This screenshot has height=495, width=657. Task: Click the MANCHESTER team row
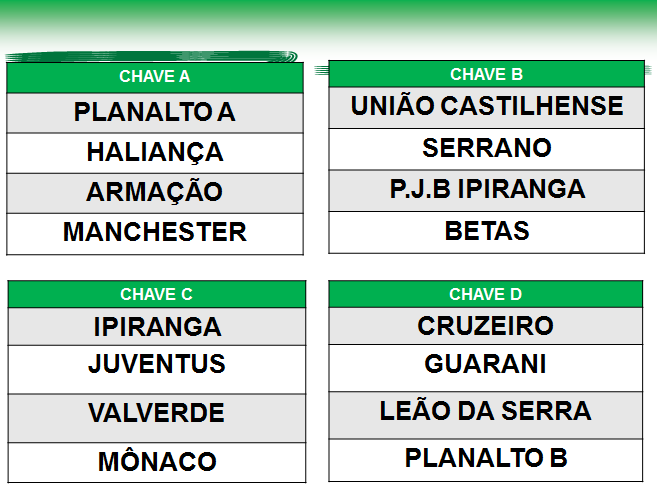(x=155, y=233)
